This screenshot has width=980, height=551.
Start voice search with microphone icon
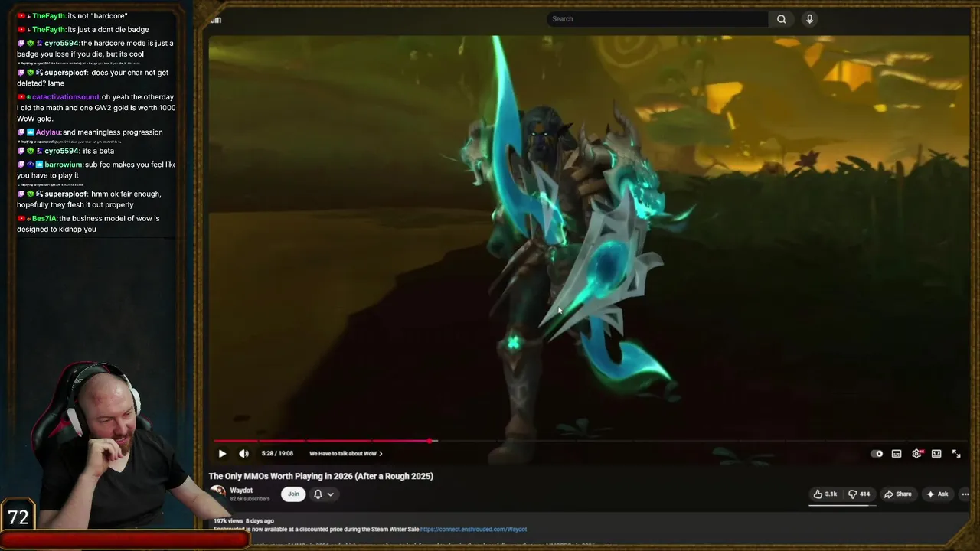[x=809, y=19]
